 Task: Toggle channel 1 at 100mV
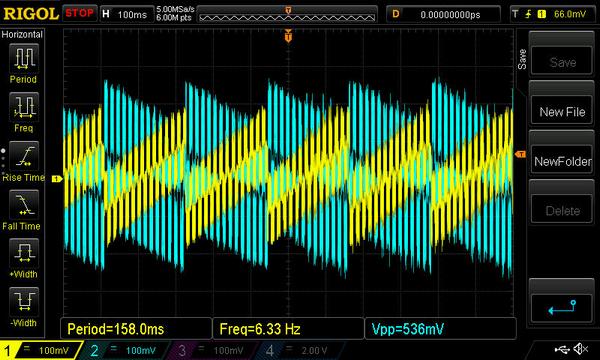click(41, 350)
